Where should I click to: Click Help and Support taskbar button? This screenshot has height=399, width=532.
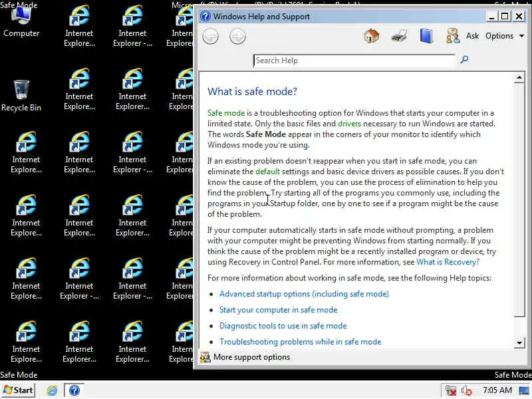74,390
